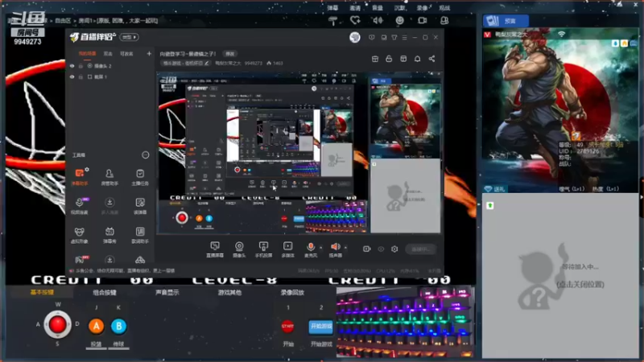Open the 音量 menu in the top bar
644x362 pixels.
coord(377,8)
